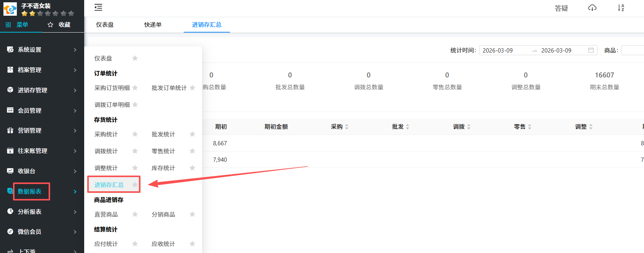Click the 菜单 grid icon
This screenshot has height=253, width=644.
8,25
